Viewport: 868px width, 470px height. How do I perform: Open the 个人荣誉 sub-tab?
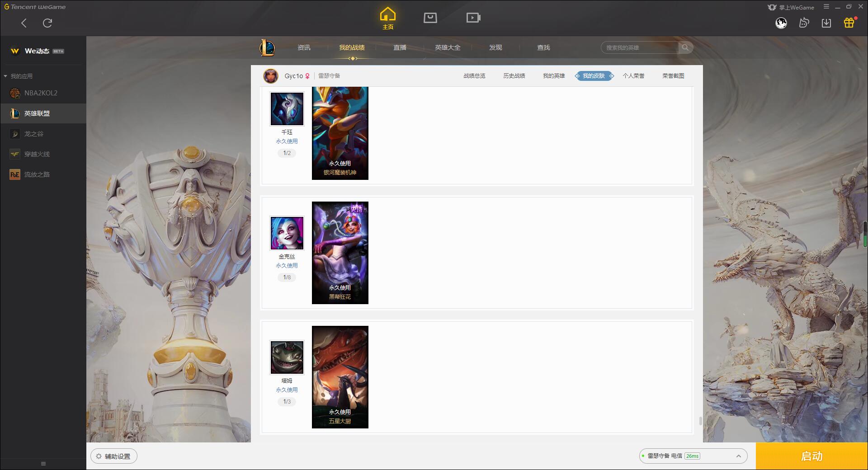point(633,76)
